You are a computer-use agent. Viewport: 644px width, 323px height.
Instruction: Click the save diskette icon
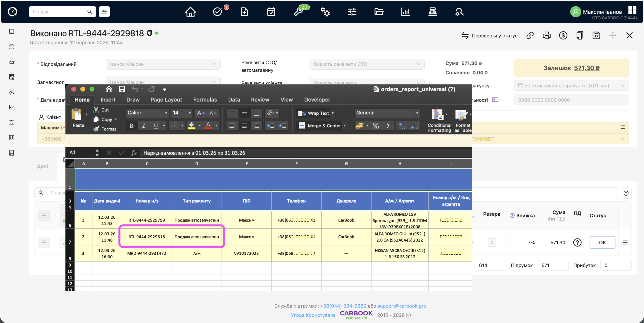click(596, 35)
